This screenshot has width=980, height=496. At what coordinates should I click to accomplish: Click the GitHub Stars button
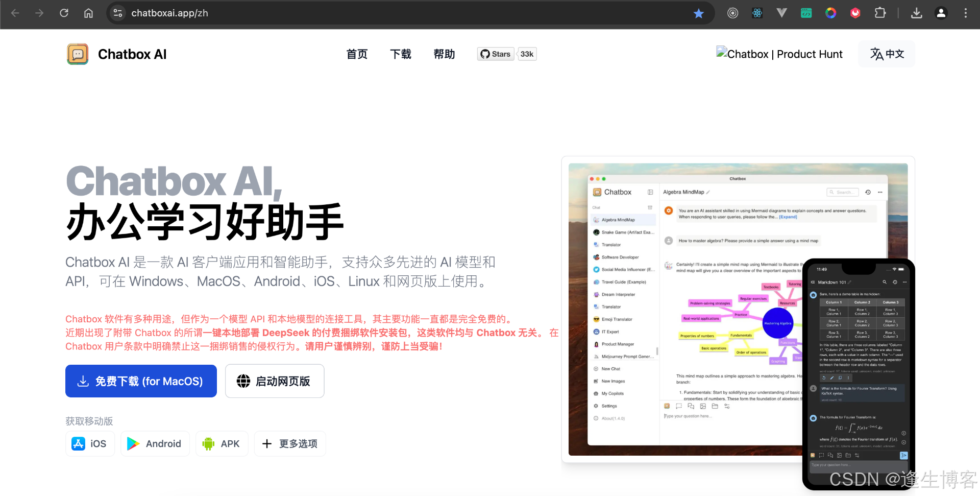496,54
